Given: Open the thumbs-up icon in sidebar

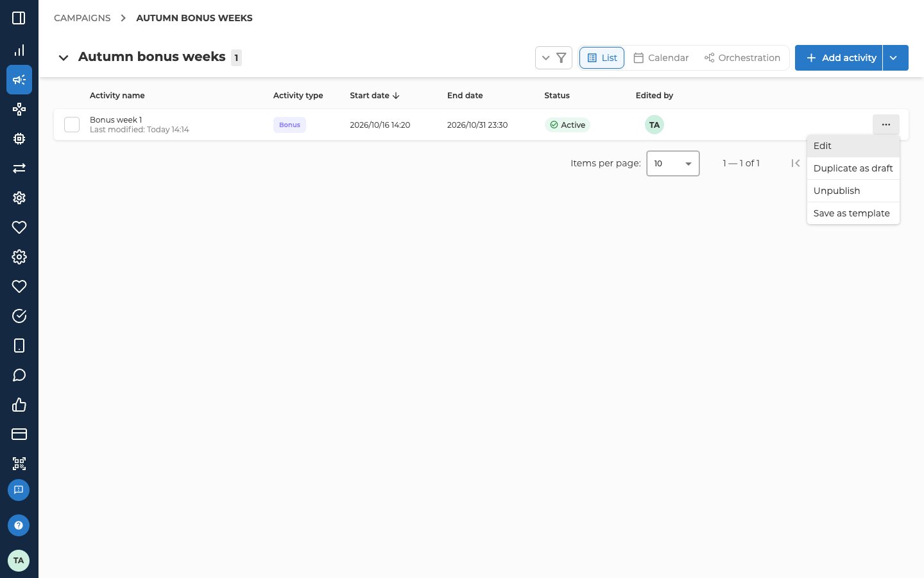Looking at the screenshot, I should click(x=19, y=405).
